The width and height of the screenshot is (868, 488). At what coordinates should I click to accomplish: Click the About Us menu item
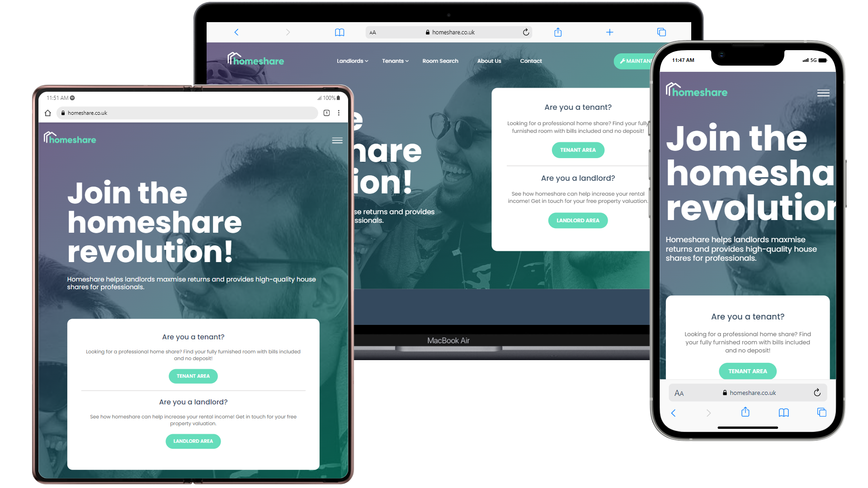click(x=489, y=61)
